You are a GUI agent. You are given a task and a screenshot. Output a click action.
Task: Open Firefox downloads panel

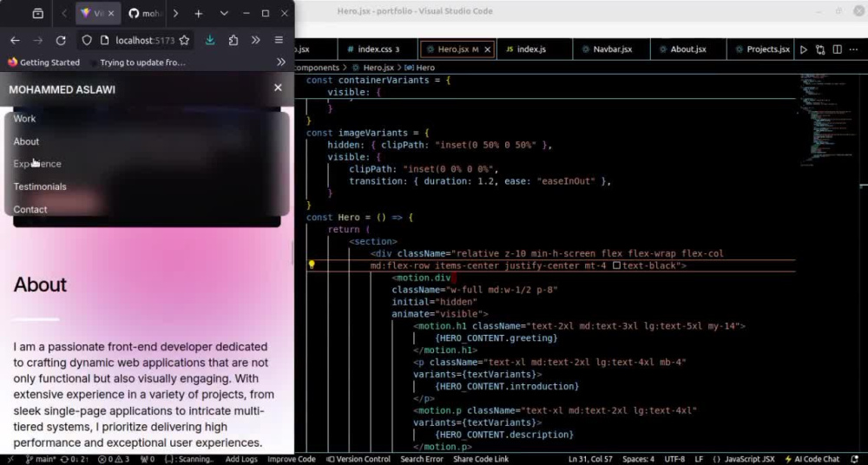pos(210,40)
